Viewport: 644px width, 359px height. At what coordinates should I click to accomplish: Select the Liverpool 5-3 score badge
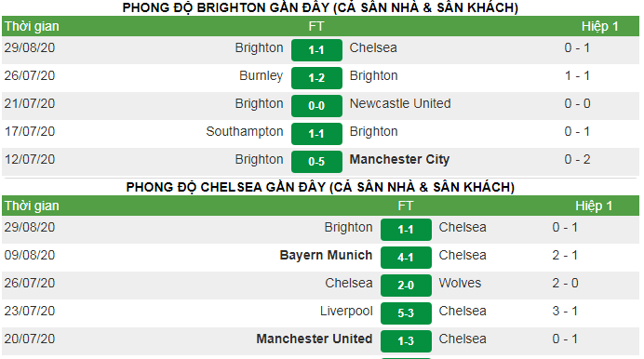tap(406, 313)
